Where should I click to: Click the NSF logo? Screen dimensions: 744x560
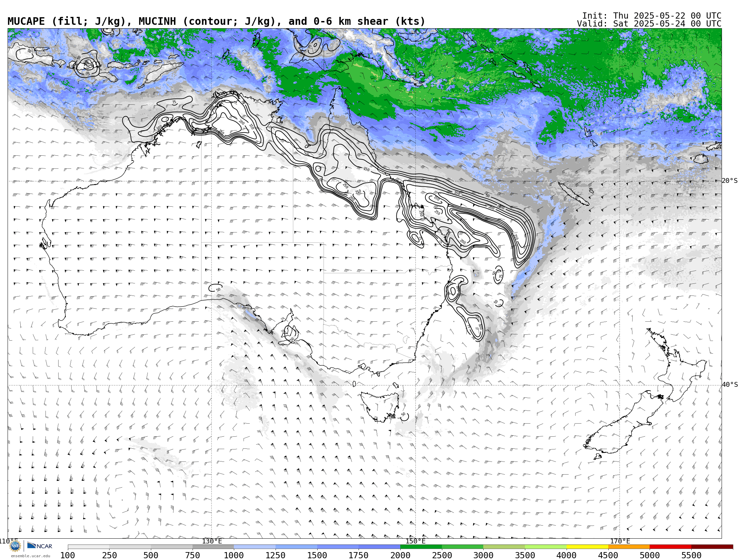15,546
